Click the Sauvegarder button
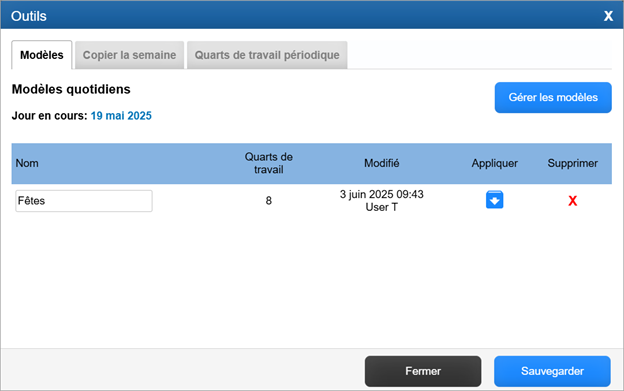The width and height of the screenshot is (624, 391). coord(552,371)
